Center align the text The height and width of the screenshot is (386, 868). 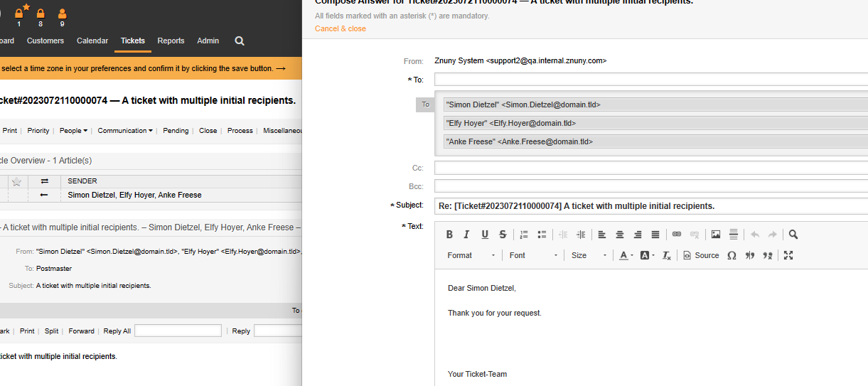point(620,235)
